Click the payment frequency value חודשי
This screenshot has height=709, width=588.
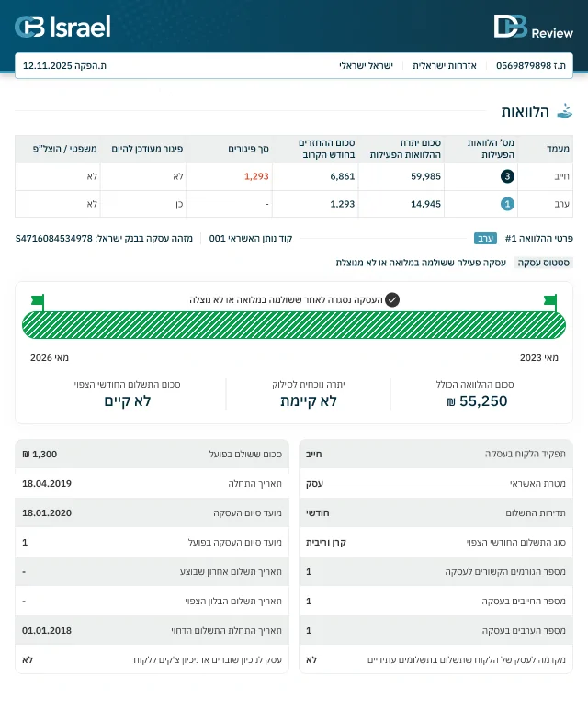tap(318, 512)
